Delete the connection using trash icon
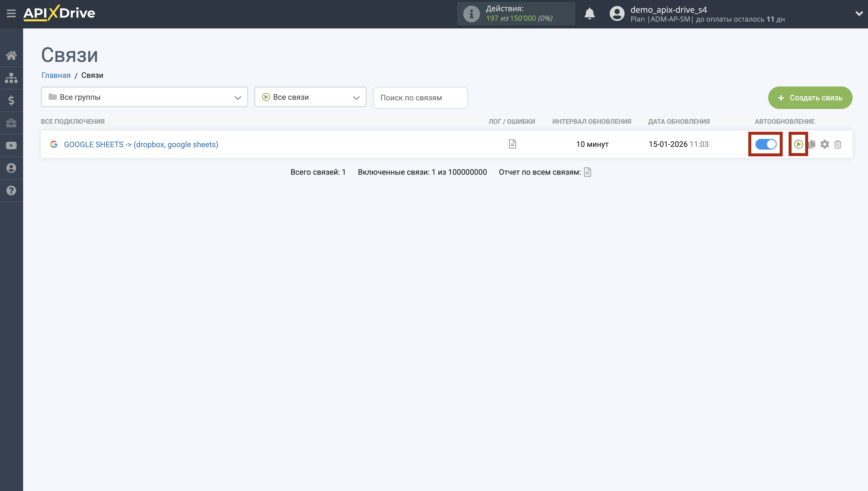The width and height of the screenshot is (868, 491). (838, 144)
